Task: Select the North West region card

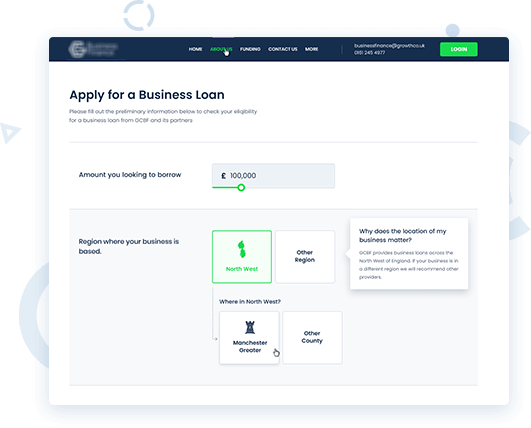Action: point(242,257)
